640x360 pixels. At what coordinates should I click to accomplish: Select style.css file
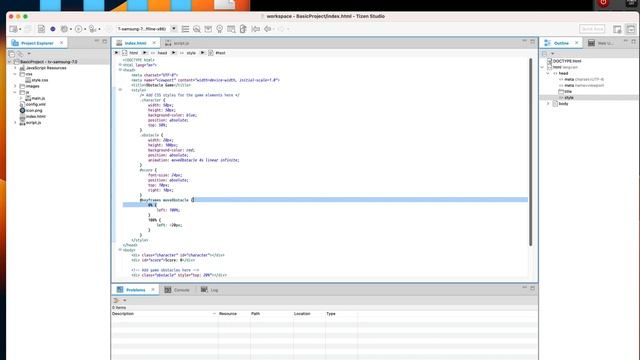[x=37, y=80]
